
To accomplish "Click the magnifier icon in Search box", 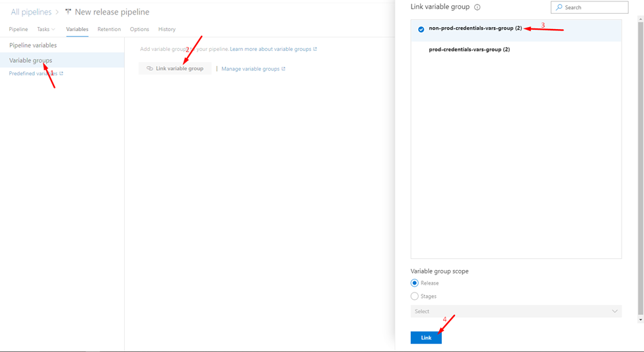I will pos(559,7).
